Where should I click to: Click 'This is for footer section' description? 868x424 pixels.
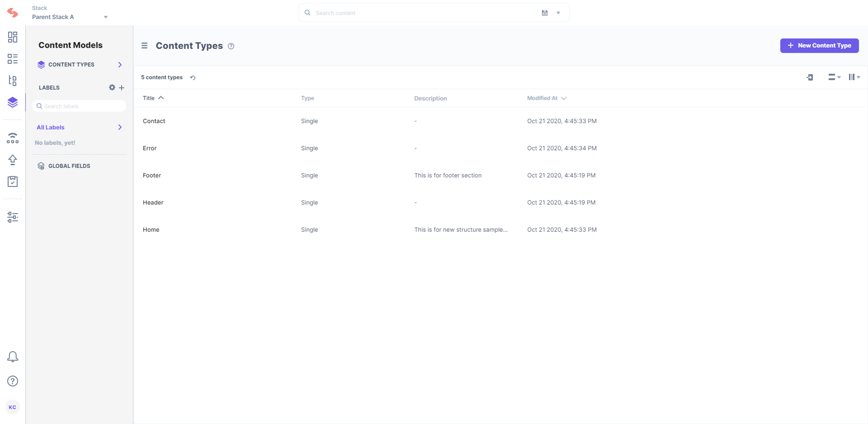pos(448,175)
